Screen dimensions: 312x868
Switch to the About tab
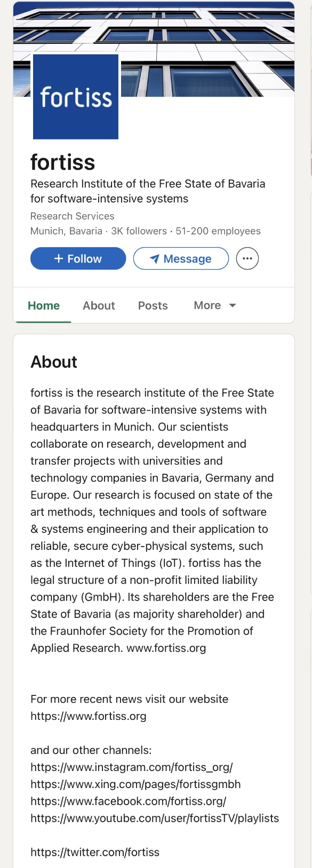[x=99, y=305]
